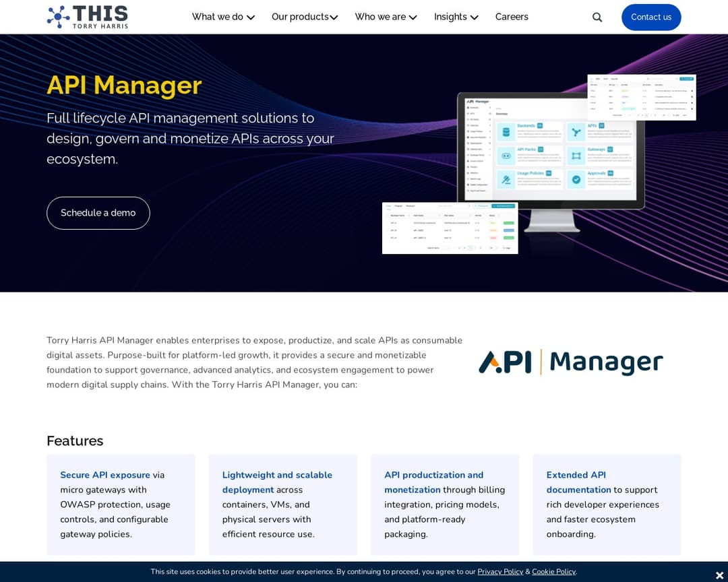Expand the Our products chevron
This screenshot has height=582, width=728.
point(334,18)
